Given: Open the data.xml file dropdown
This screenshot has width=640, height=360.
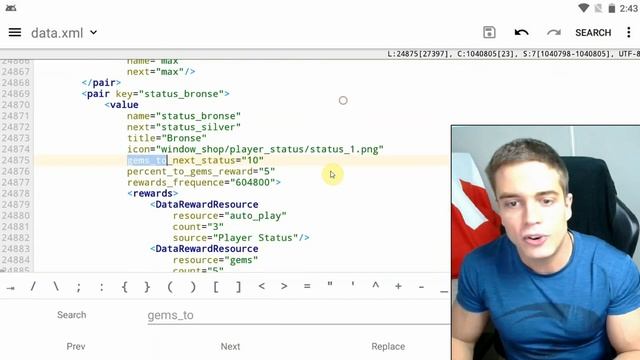Looking at the screenshot, I should pos(64,33).
